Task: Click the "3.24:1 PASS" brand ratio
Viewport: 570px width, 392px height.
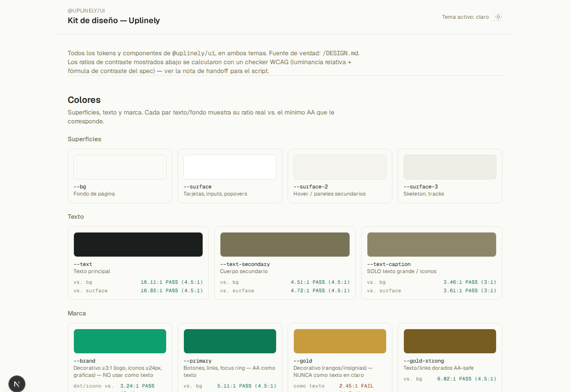Action: (137, 386)
